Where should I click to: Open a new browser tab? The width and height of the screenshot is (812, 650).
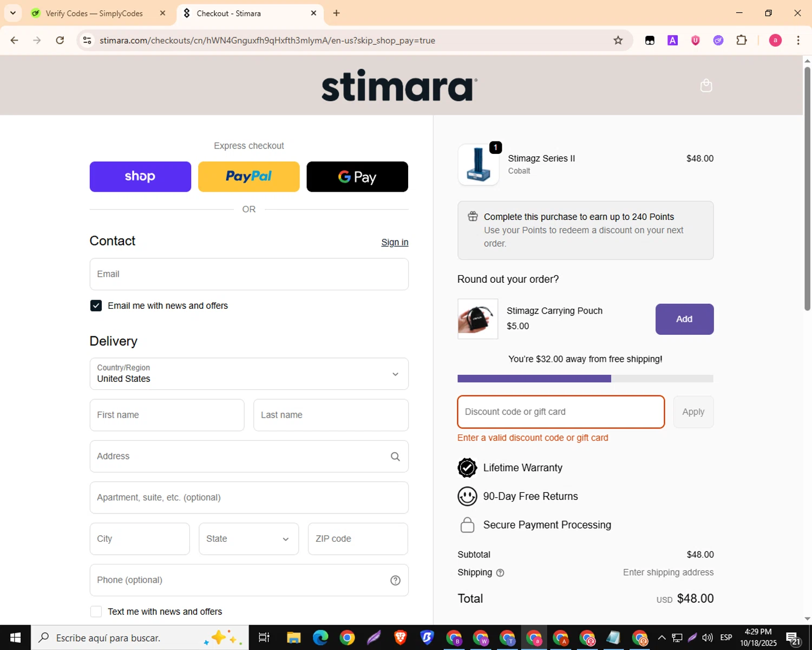[x=336, y=13]
